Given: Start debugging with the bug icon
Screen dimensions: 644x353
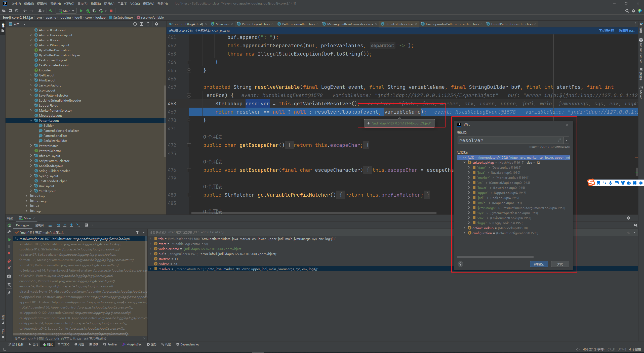Looking at the screenshot, I should 88,11.
